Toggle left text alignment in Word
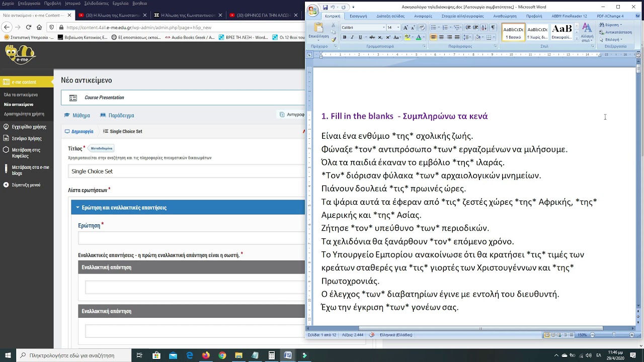This screenshot has width=644, height=362. click(434, 37)
